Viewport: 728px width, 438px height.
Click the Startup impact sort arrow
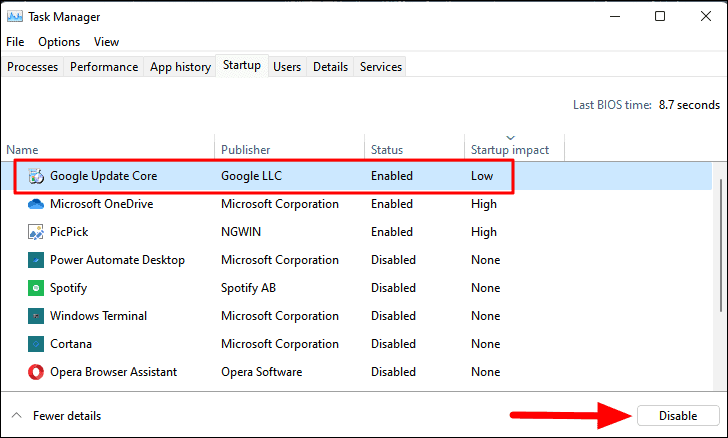click(510, 137)
